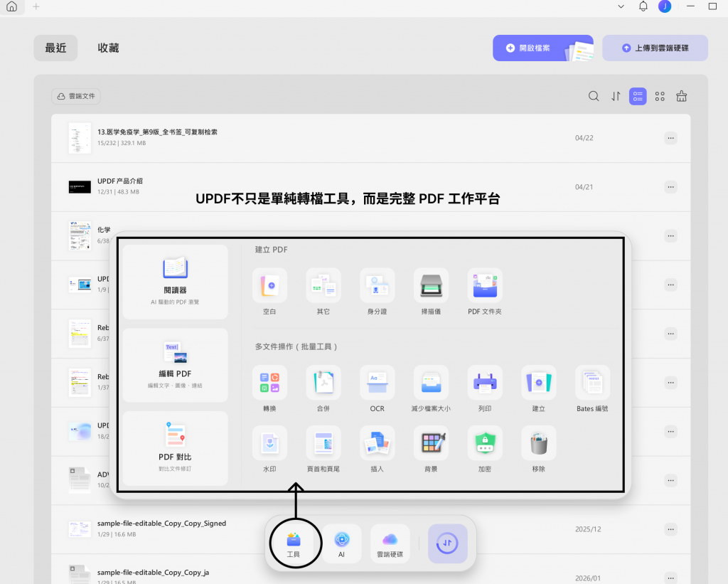This screenshot has width=728, height=584.
Task: Click 工具 tools button in bottom dock
Action: (294, 543)
